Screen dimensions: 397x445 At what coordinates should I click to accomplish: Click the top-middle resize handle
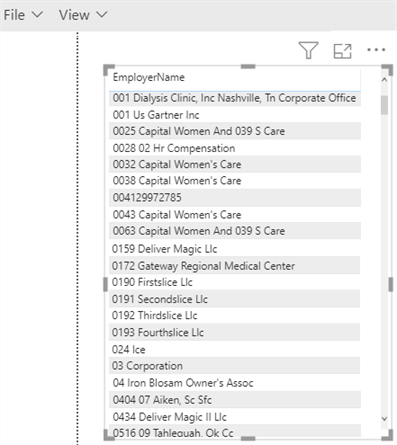pos(248,67)
